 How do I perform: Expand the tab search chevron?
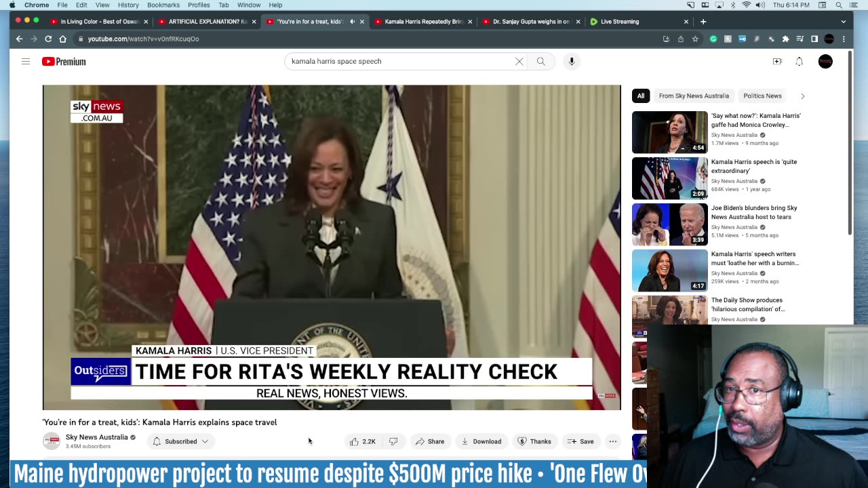point(844,22)
